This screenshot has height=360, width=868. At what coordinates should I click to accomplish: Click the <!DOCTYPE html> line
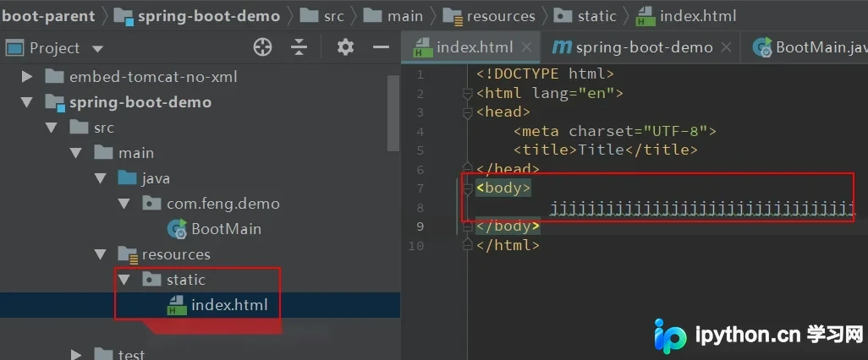tap(546, 74)
